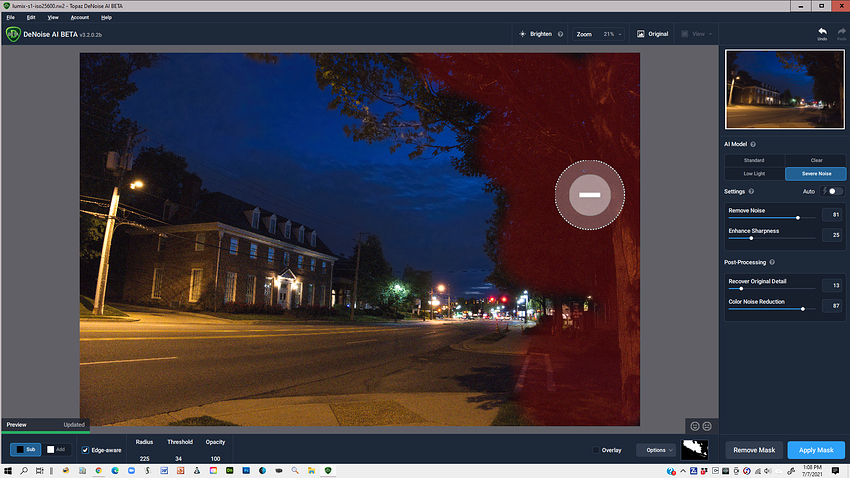Click the Original image view icon

pos(640,34)
